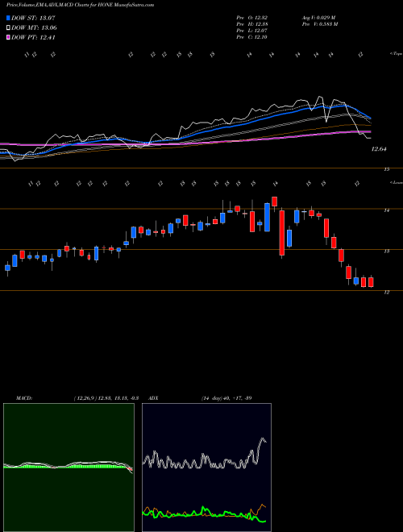Click the 'Avg V: 0.029 M' value
This screenshot has height=532, width=403.
tap(318, 18)
